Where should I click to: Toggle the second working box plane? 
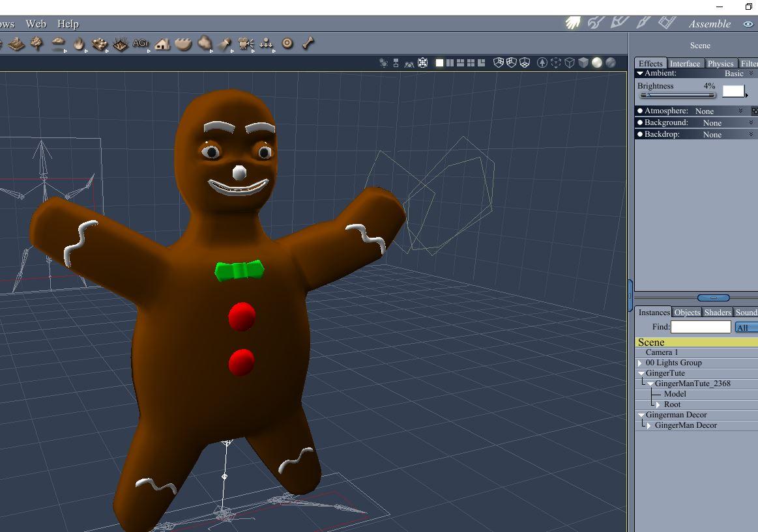point(512,63)
